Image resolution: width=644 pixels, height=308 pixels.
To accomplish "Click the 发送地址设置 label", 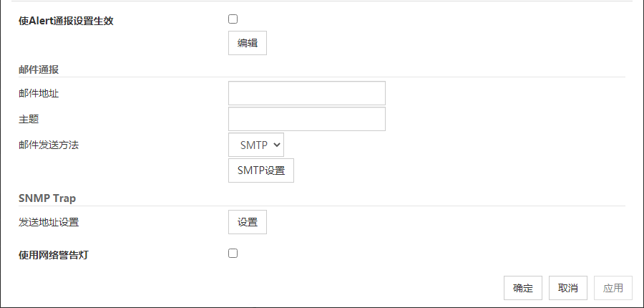I will click(x=49, y=222).
